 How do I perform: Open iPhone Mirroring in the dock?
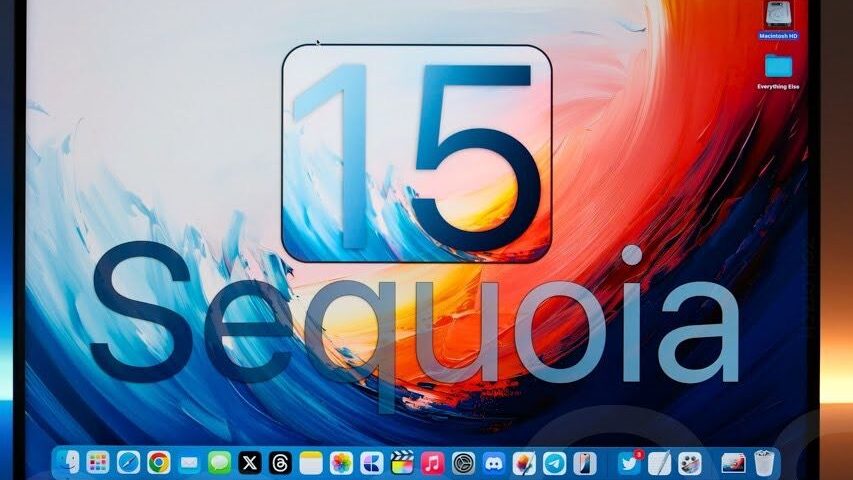click(x=585, y=463)
